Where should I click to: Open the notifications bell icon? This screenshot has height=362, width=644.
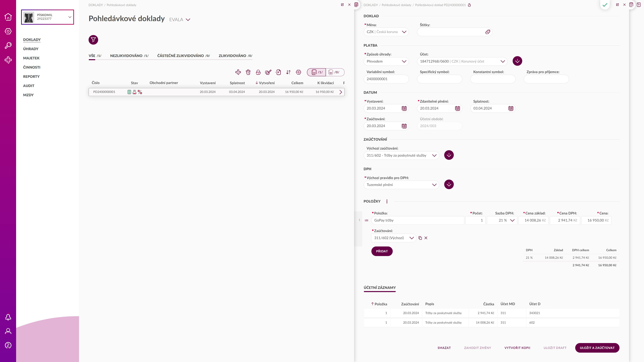(8, 317)
